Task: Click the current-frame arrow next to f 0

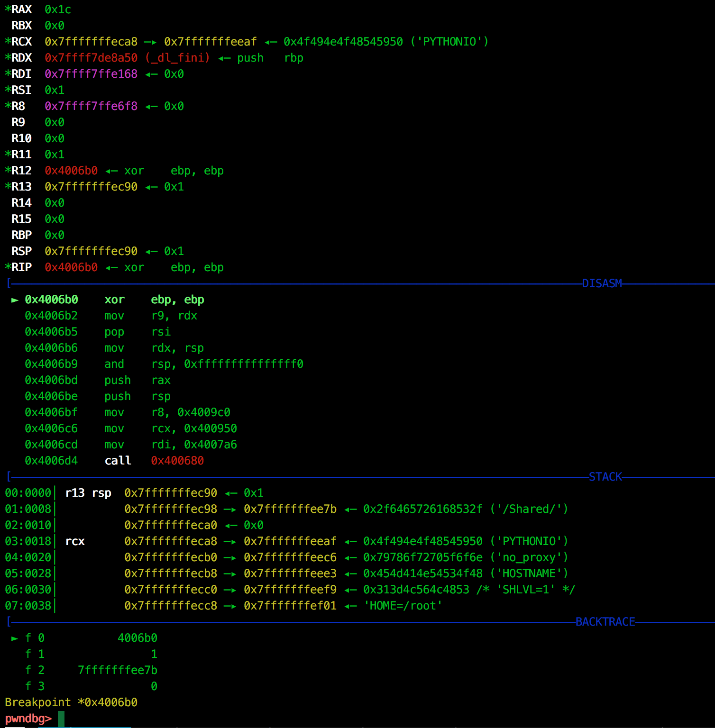Action: [x=15, y=638]
